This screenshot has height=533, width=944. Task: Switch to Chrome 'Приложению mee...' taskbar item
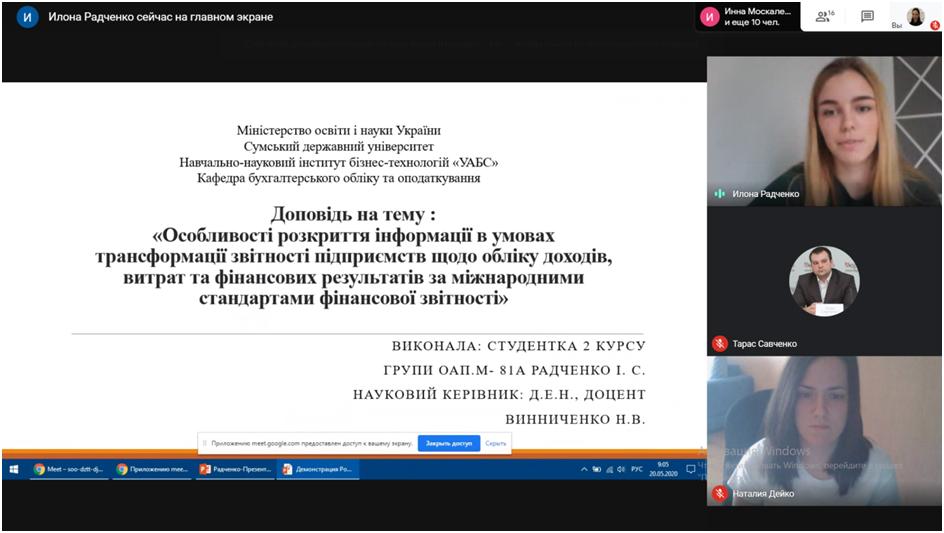click(x=152, y=469)
